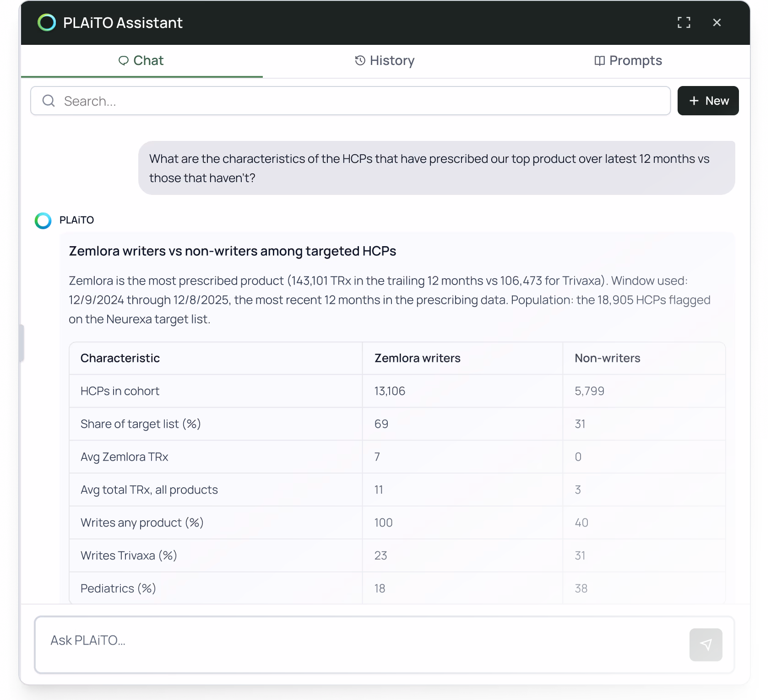Image resolution: width=771 pixels, height=700 pixels.
Task: Click the PLAiTO sender name label
Action: point(76,220)
